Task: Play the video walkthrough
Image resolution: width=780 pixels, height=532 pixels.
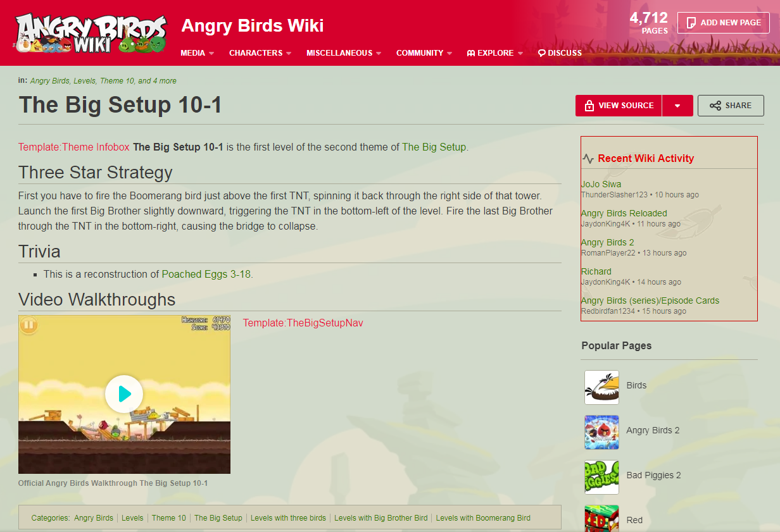Action: point(124,394)
